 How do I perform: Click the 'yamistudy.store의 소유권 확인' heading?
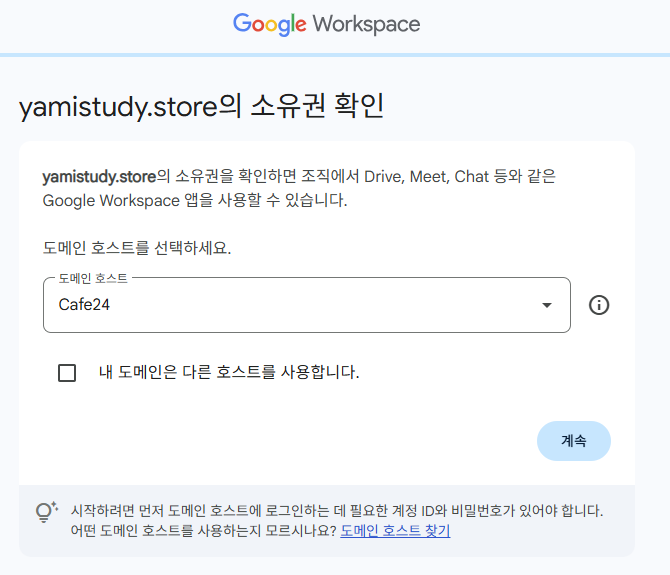(x=201, y=106)
